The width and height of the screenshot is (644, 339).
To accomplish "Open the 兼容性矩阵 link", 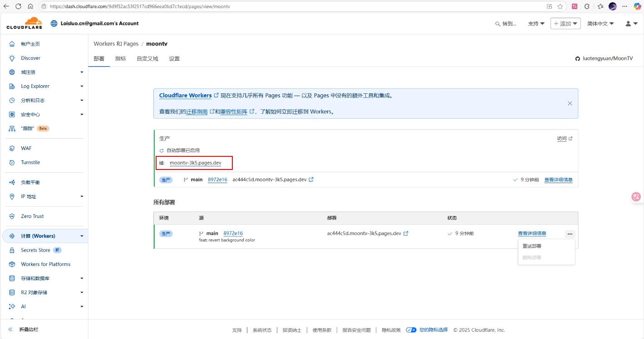I will [x=234, y=111].
